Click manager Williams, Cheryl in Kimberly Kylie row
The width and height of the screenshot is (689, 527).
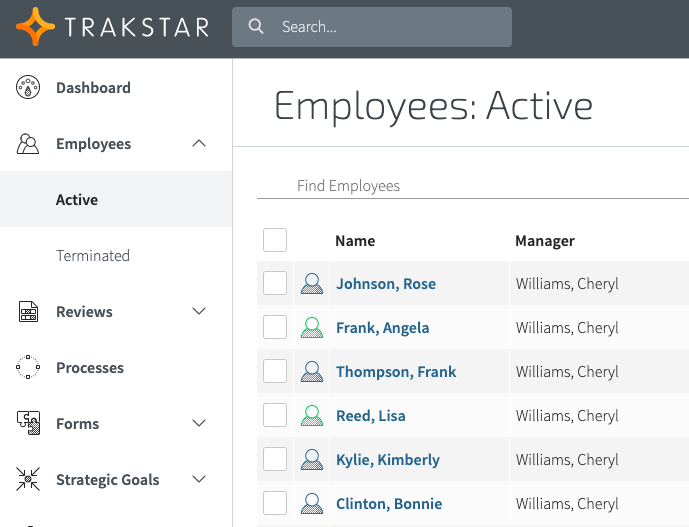tap(567, 460)
